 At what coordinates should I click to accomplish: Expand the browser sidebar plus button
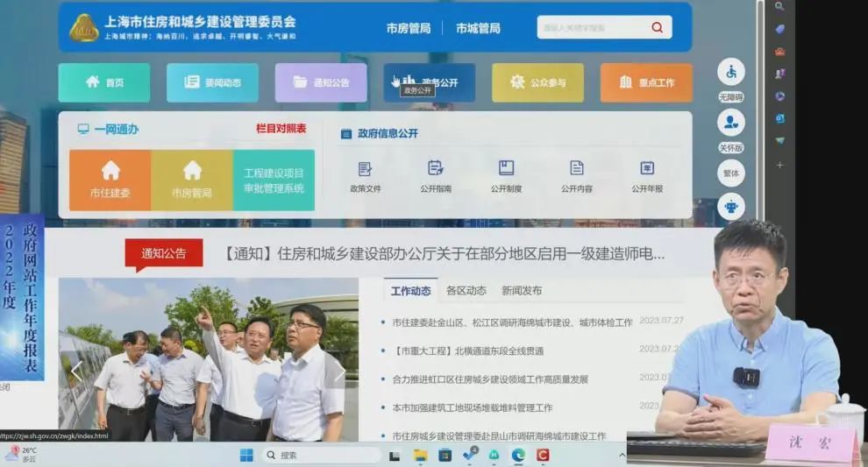tap(779, 165)
